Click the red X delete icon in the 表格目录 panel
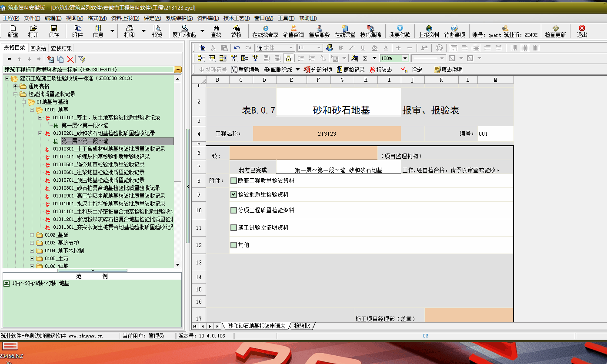The image size is (607, 364). [70, 59]
